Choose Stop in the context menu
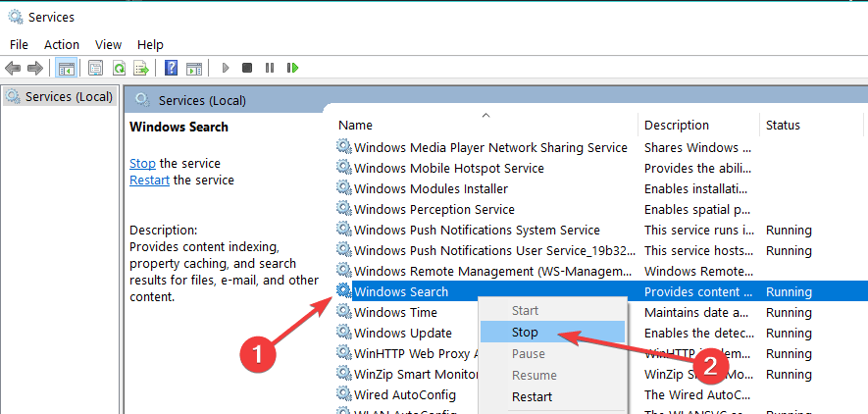This screenshot has width=868, height=414. coord(552,333)
